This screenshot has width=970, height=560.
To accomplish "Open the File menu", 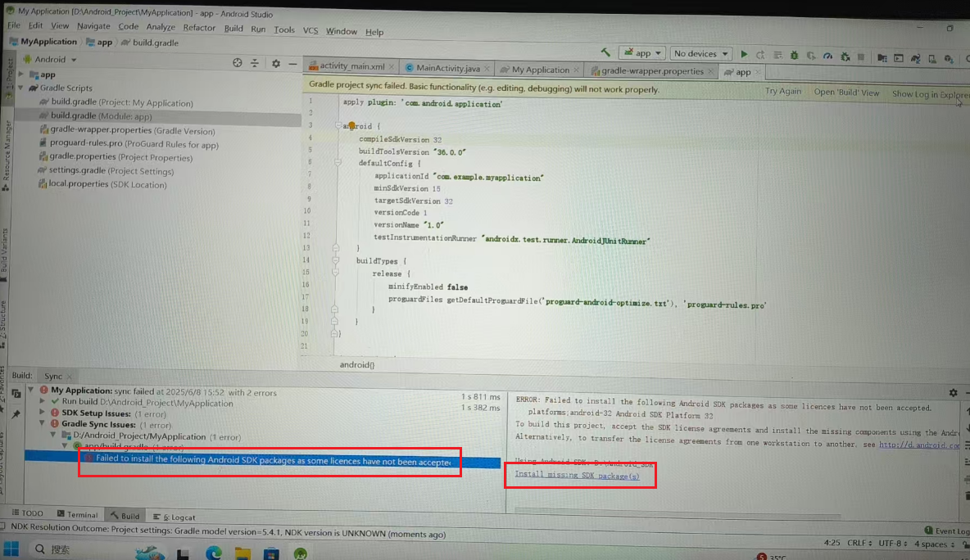I will tap(14, 25).
